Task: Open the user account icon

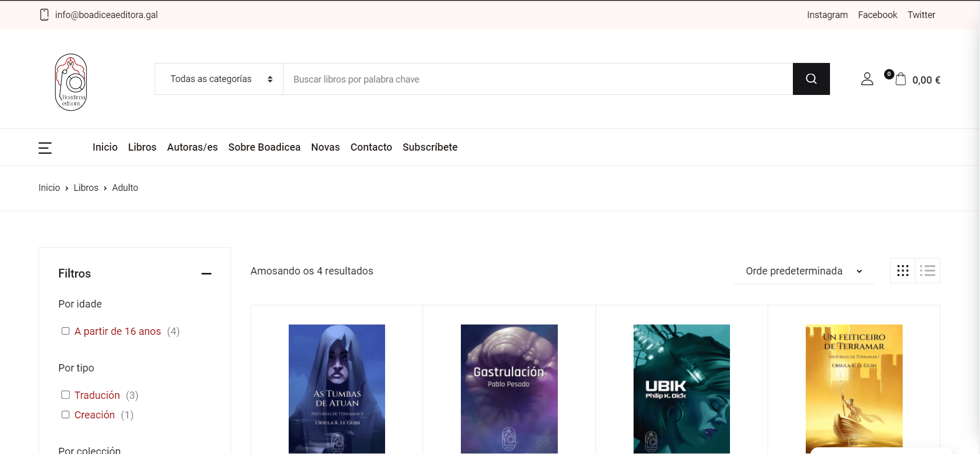Action: click(867, 79)
